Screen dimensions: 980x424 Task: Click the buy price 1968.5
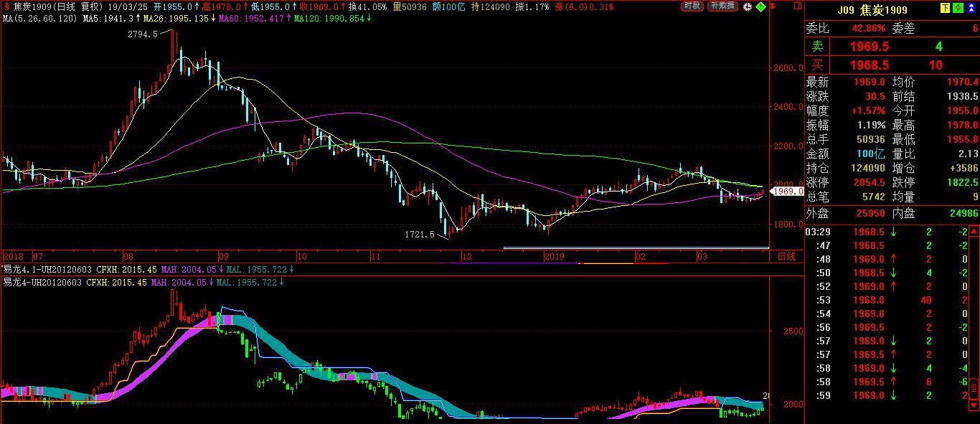[x=870, y=65]
